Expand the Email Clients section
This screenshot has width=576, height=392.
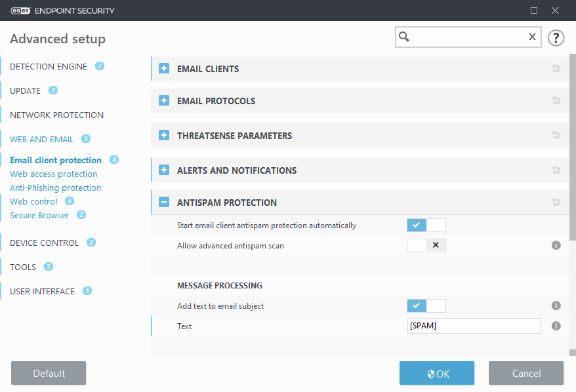164,68
